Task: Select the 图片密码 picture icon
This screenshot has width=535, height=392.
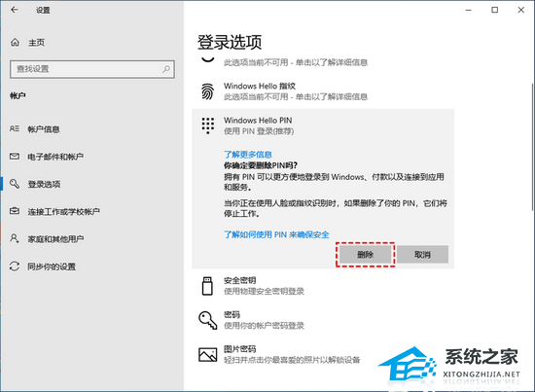Action: (x=208, y=354)
